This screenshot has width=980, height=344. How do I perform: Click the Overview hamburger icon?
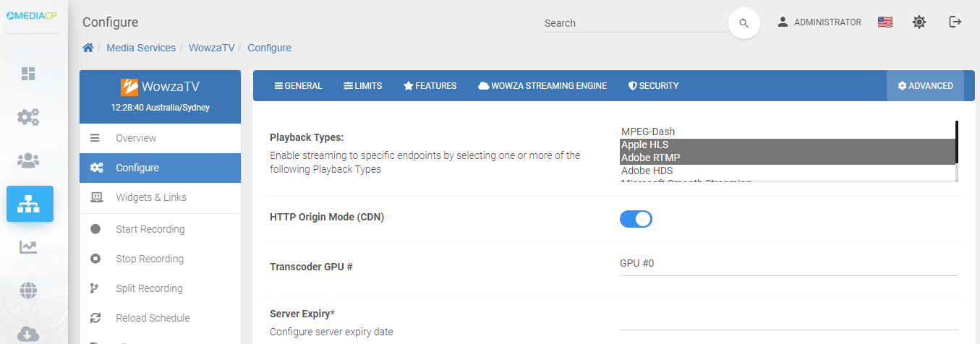coord(95,138)
